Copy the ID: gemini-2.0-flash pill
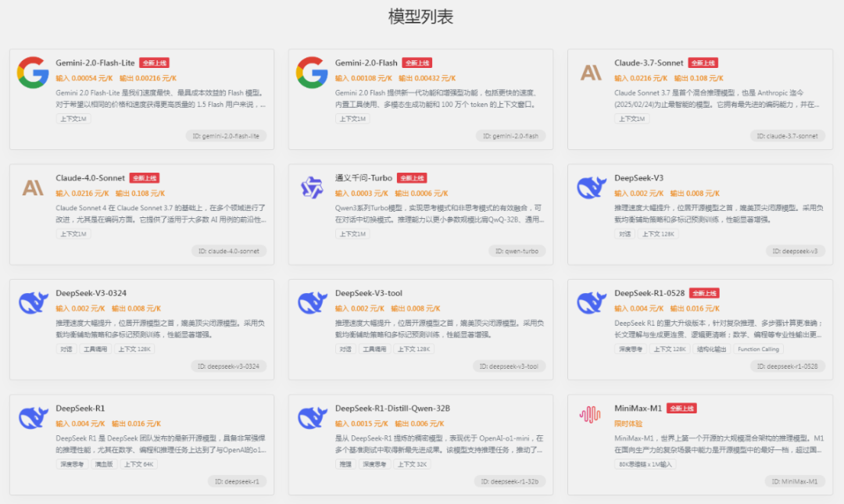The image size is (844, 504). coord(510,136)
